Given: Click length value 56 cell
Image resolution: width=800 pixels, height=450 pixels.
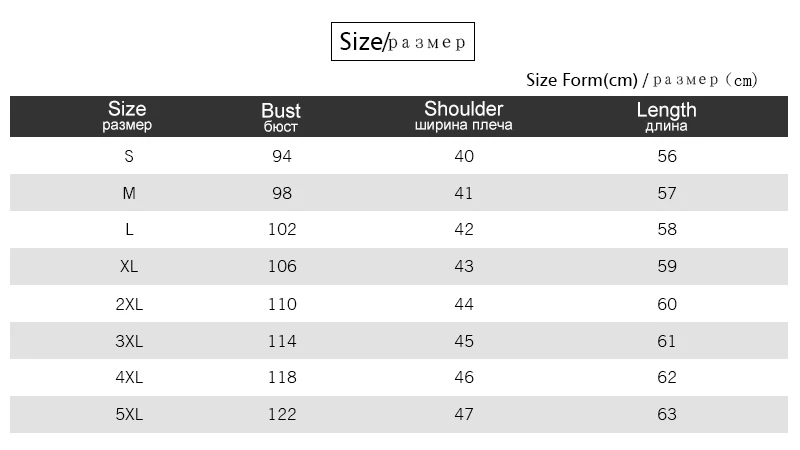Looking at the screenshot, I should [667, 156].
